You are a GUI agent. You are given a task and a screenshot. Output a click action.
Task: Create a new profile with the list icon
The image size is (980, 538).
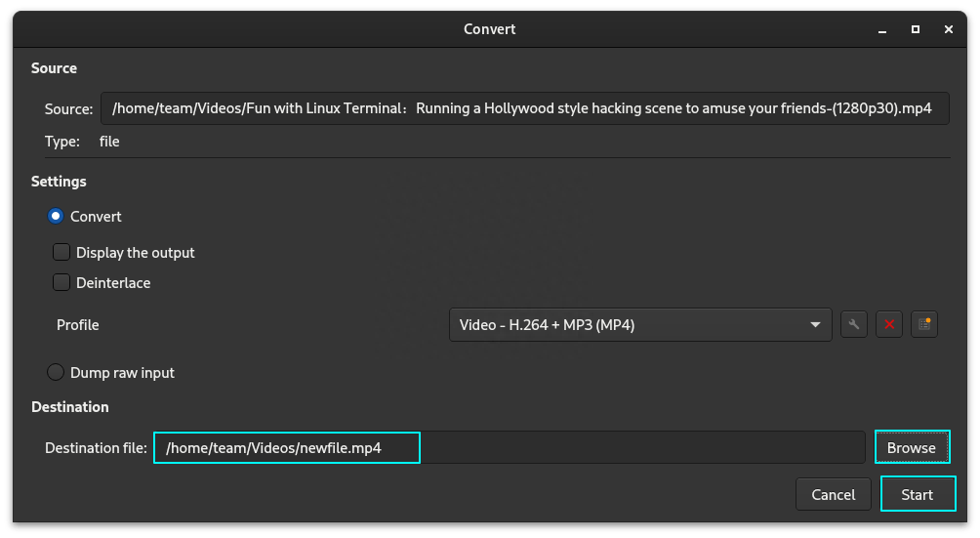click(x=924, y=324)
